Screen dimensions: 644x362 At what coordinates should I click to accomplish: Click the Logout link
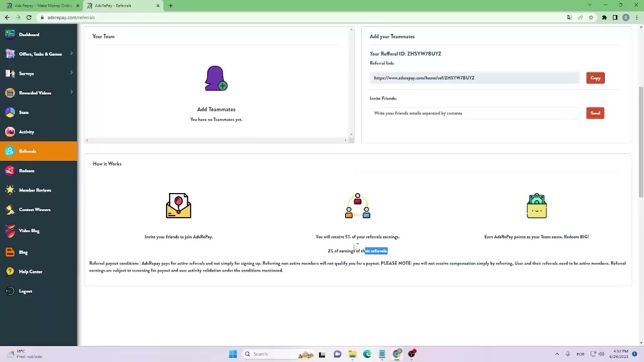[x=26, y=291]
